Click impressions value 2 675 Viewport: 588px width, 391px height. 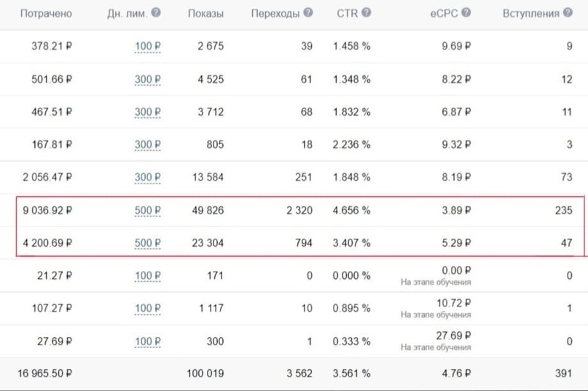(211, 46)
